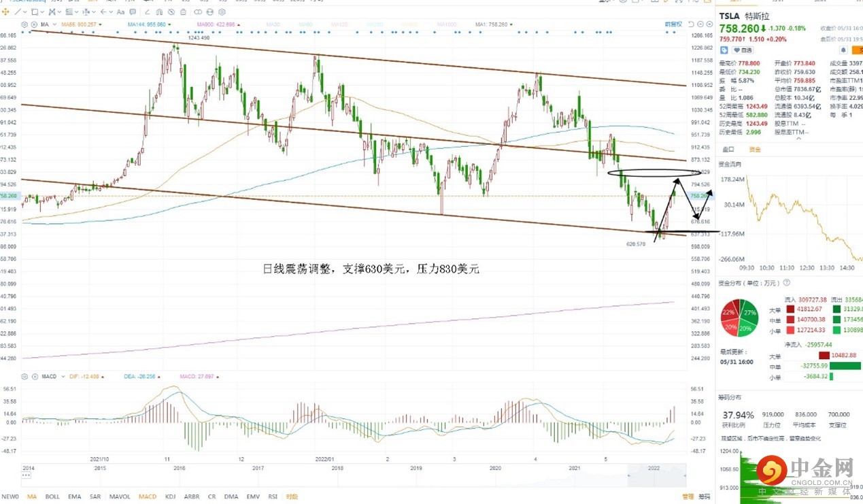This screenshot has width=863, height=504.
Task: Select the MAVOL indicator
Action: [120, 497]
